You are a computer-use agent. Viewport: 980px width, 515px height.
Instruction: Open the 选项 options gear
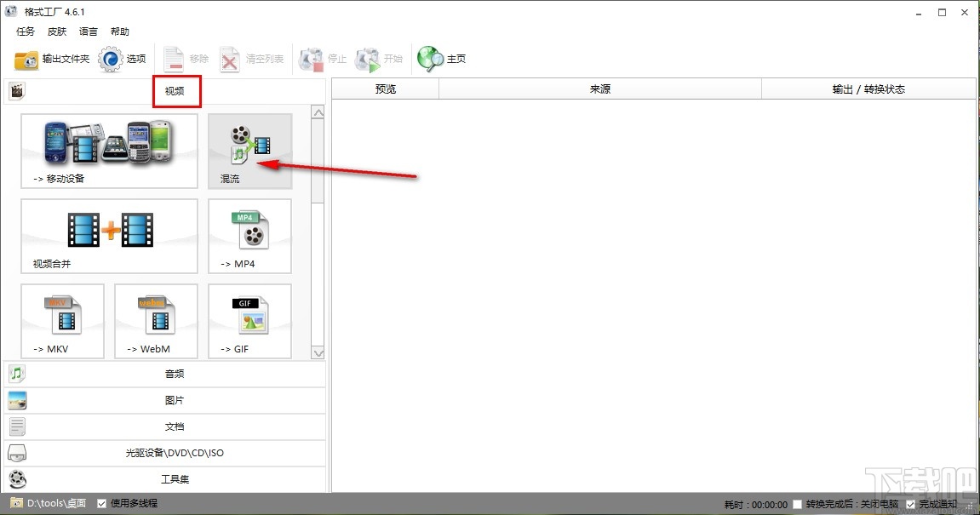[122, 59]
